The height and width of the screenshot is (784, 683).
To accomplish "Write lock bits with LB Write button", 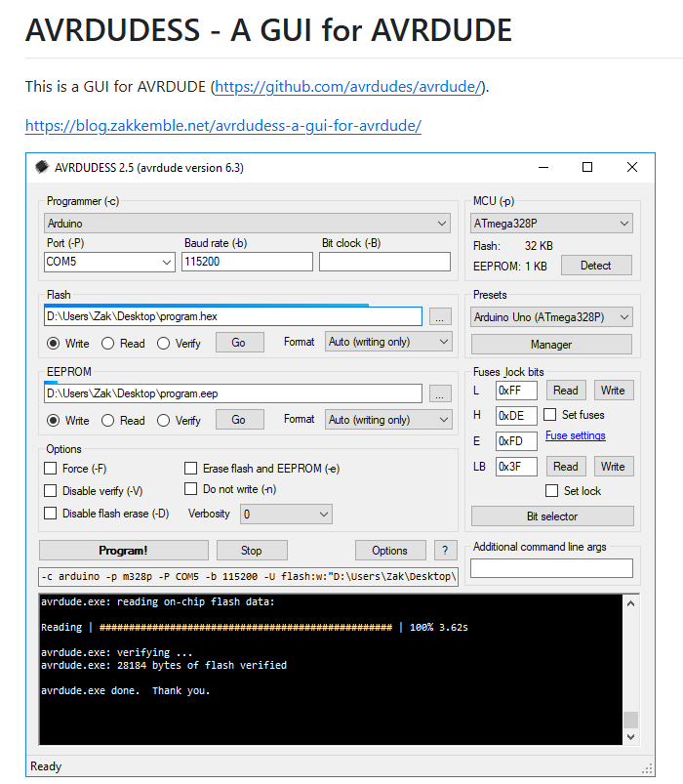I will click(x=614, y=467).
